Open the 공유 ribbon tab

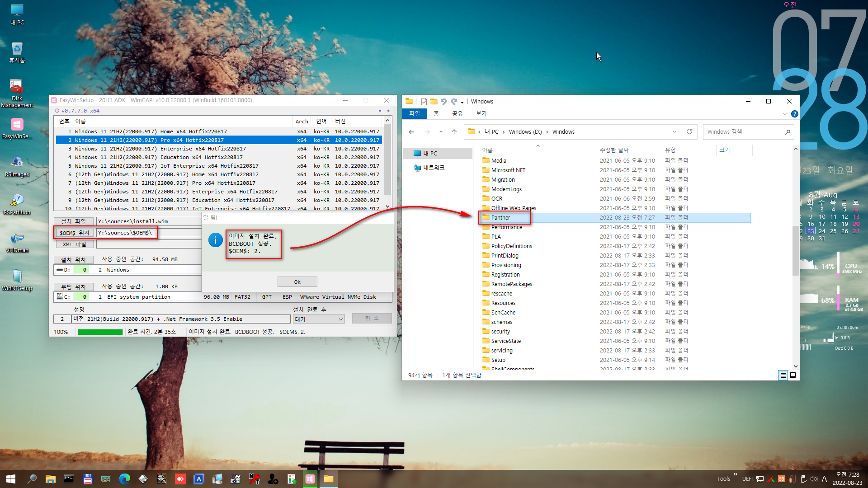point(458,113)
